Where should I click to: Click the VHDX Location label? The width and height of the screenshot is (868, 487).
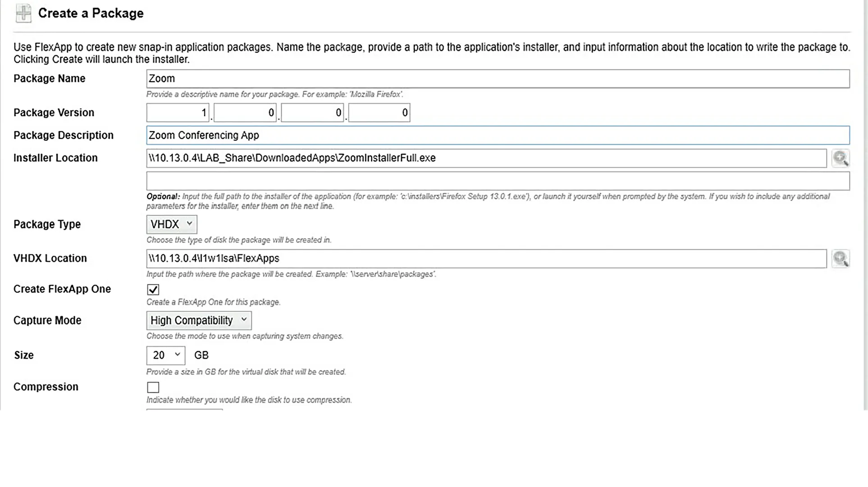[x=50, y=258]
